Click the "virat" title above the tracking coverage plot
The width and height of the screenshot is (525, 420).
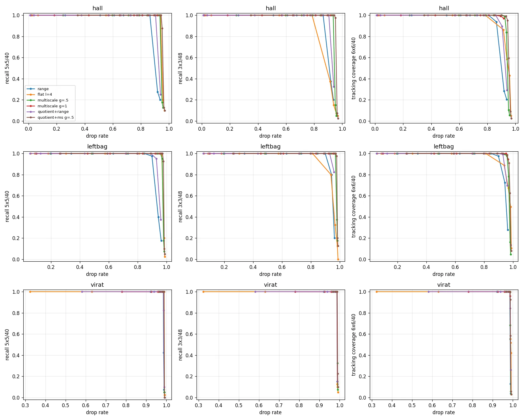(444, 285)
